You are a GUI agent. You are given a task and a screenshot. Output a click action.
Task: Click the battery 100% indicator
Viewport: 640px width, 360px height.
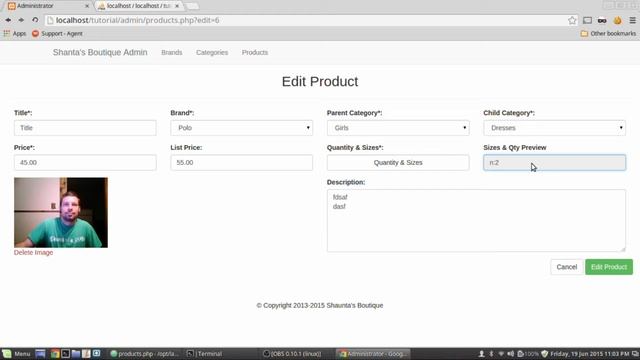528,353
